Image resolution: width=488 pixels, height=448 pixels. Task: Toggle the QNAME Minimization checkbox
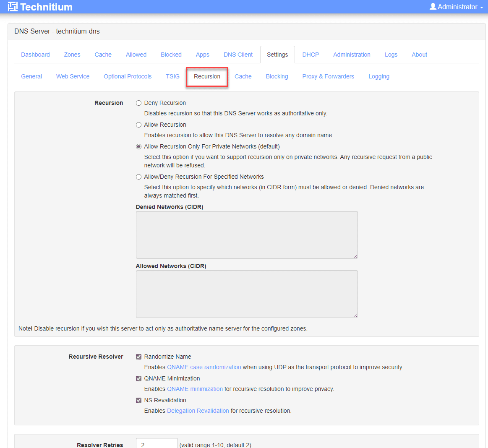[139, 379]
